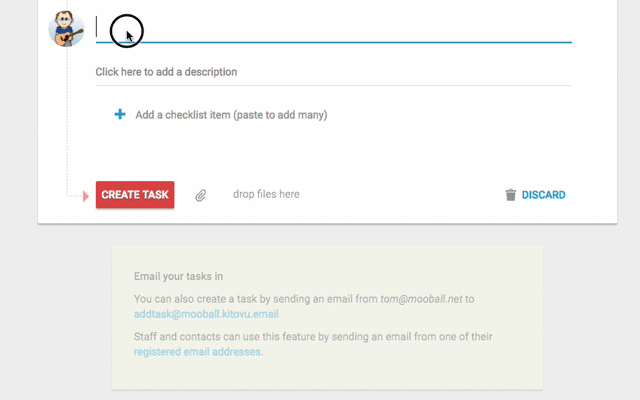
Task: Click the red CREATE TASK button
Action: (135, 195)
